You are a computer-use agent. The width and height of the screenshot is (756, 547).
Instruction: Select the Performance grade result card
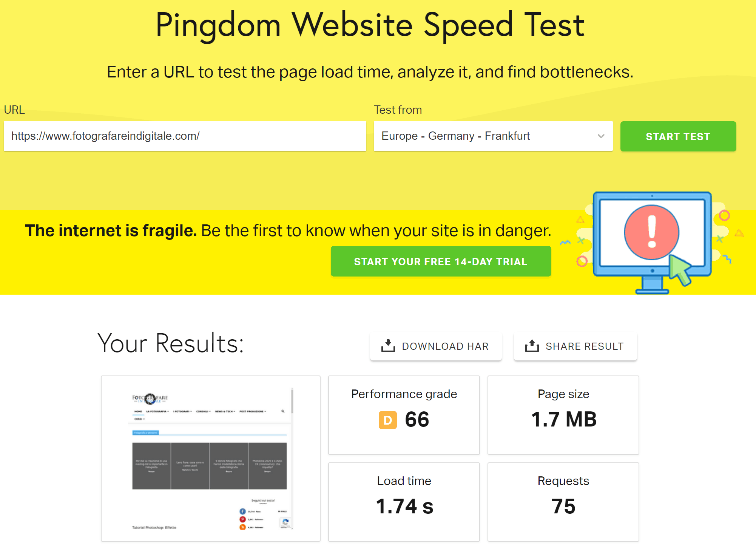(404, 415)
